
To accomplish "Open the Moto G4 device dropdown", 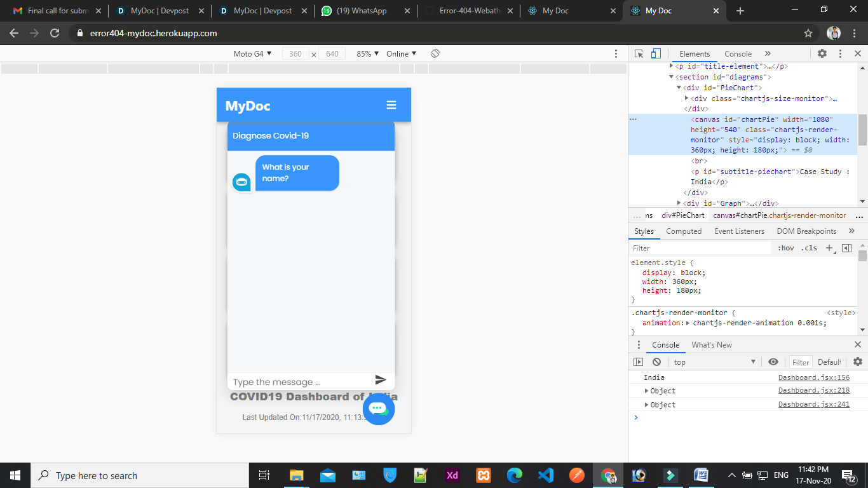I will (x=252, y=54).
